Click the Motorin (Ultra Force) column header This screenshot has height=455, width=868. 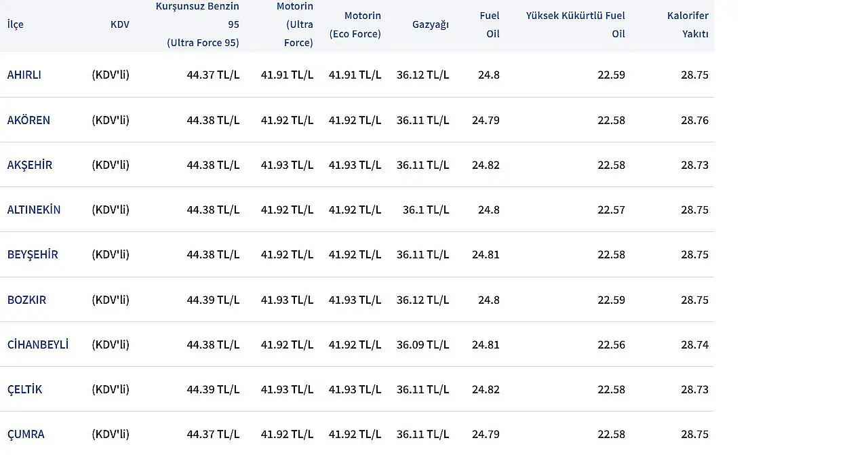pos(295,24)
